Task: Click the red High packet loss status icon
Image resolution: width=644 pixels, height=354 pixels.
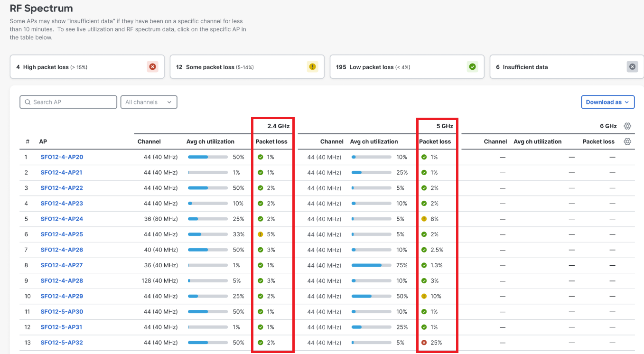Action: tap(153, 66)
